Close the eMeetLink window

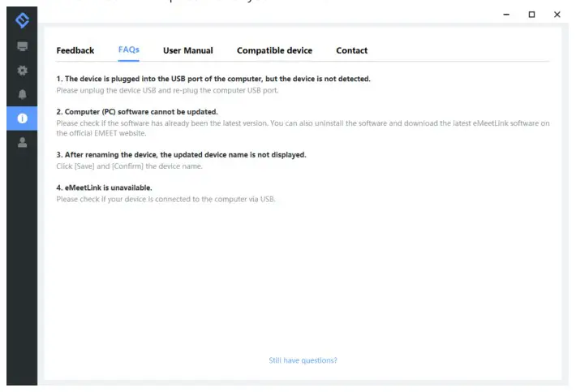(x=557, y=15)
